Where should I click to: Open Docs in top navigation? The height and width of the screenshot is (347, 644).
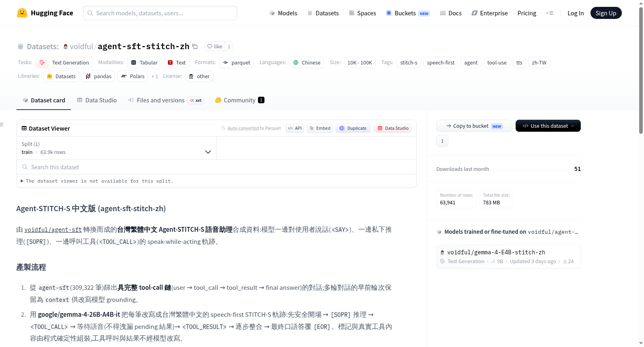tap(451, 13)
